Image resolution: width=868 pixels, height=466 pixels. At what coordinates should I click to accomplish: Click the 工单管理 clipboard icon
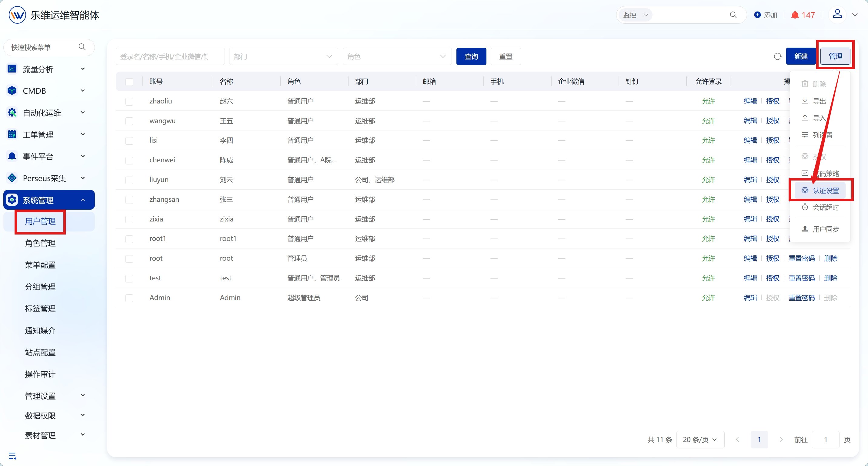coord(12,134)
